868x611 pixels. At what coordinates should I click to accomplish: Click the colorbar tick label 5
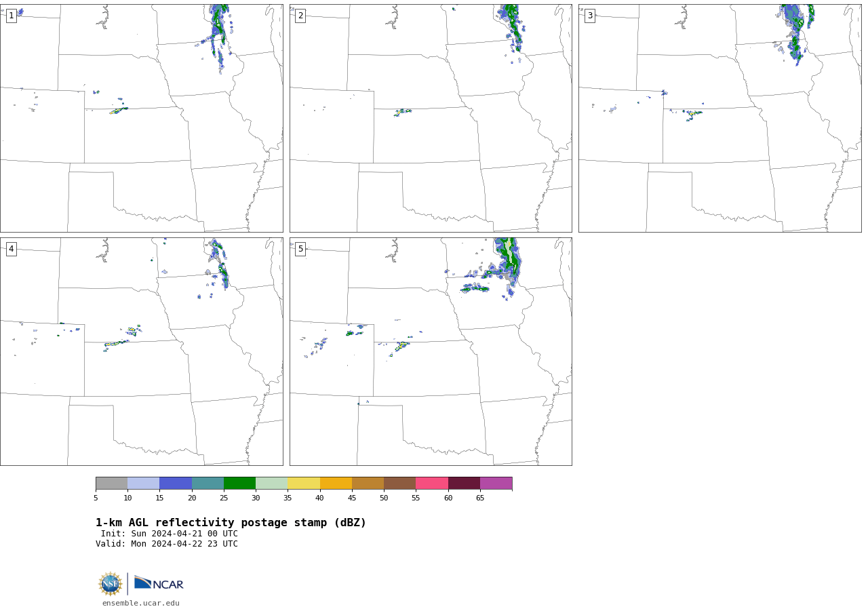click(x=96, y=498)
